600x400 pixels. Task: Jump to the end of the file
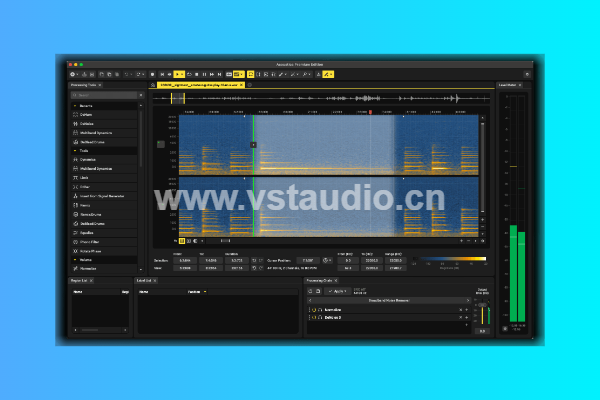220,74
